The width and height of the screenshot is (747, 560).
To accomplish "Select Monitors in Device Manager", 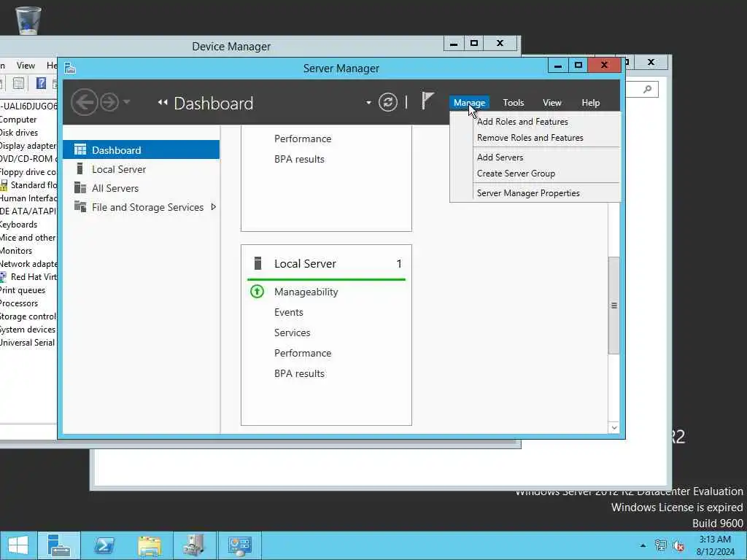I will tap(16, 251).
